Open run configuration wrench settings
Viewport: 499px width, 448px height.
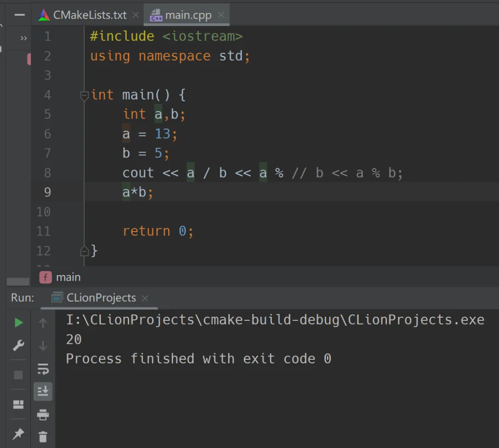pyautogui.click(x=18, y=345)
